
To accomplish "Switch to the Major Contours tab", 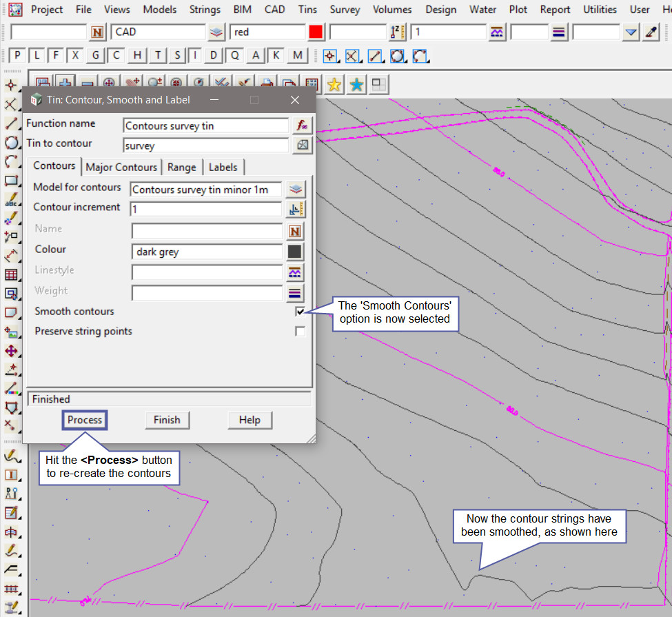I will [x=121, y=167].
